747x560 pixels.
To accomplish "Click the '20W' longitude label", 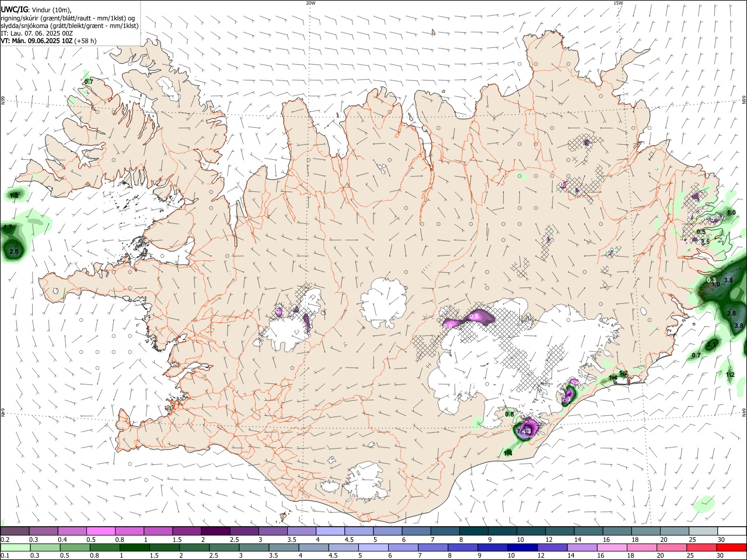I will coord(310,3).
